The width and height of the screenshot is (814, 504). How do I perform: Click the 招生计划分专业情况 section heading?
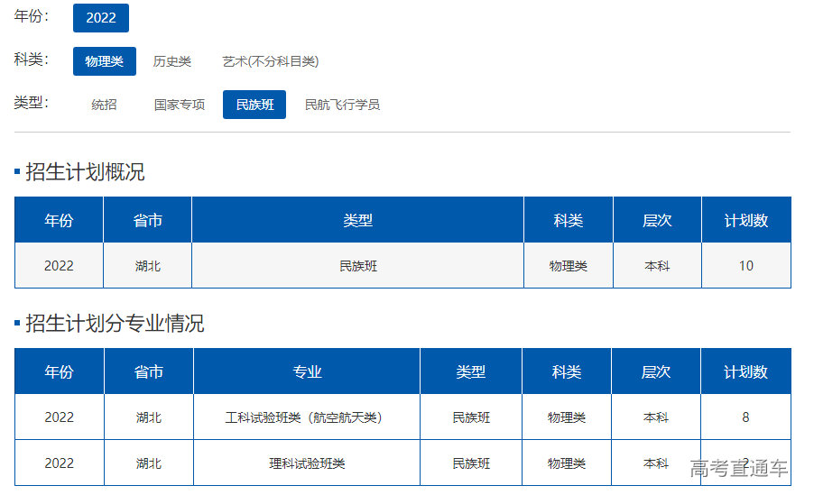coord(115,323)
